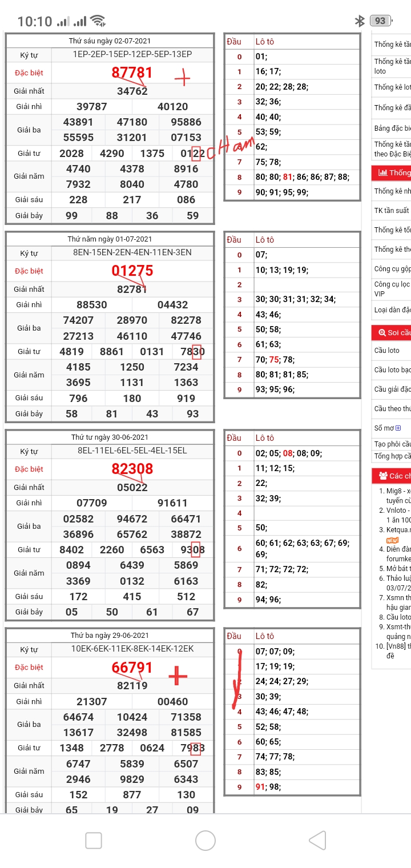Open list item 1 Mig8
Viewport: 411px width, 868px height.
tap(398, 496)
